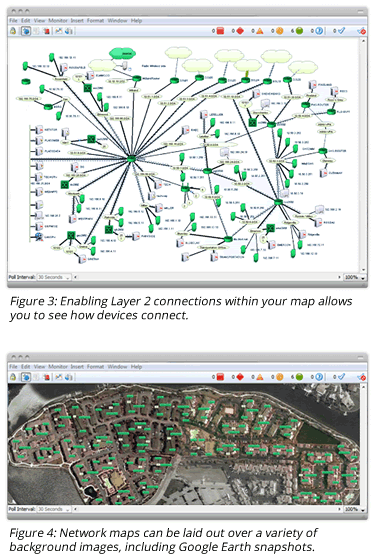Click left scroll arrow in bottom window's bottom bar
This screenshot has height=559, width=375.
75,509
